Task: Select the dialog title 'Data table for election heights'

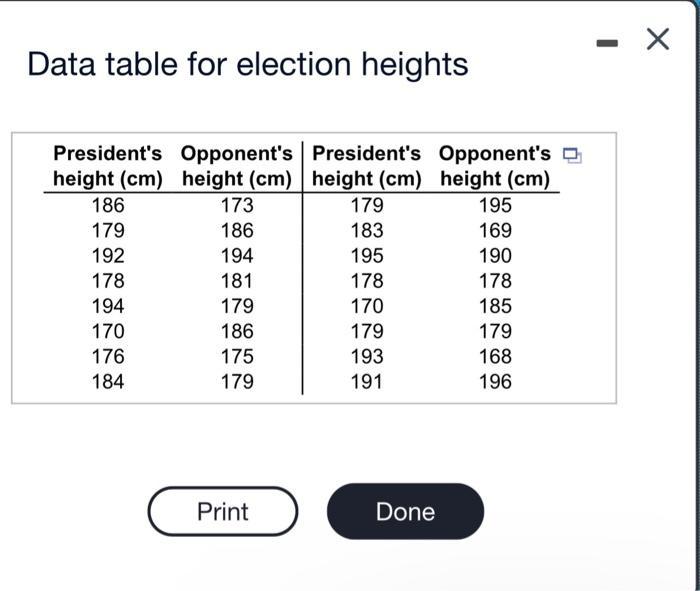Action: click(x=248, y=64)
